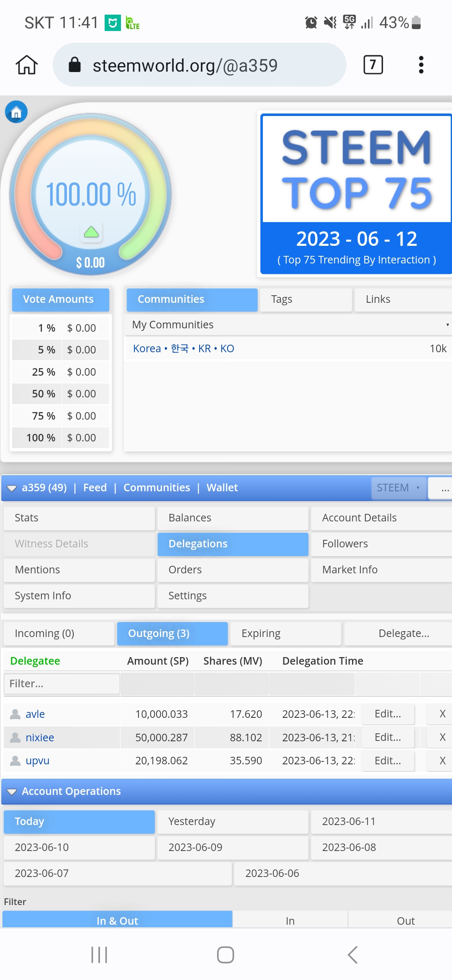Open the Orders tab
The height and width of the screenshot is (980, 452).
(x=233, y=570)
